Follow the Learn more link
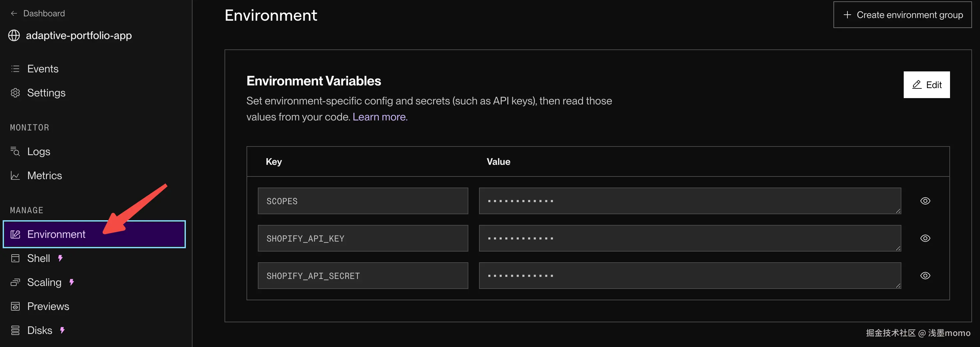 380,117
